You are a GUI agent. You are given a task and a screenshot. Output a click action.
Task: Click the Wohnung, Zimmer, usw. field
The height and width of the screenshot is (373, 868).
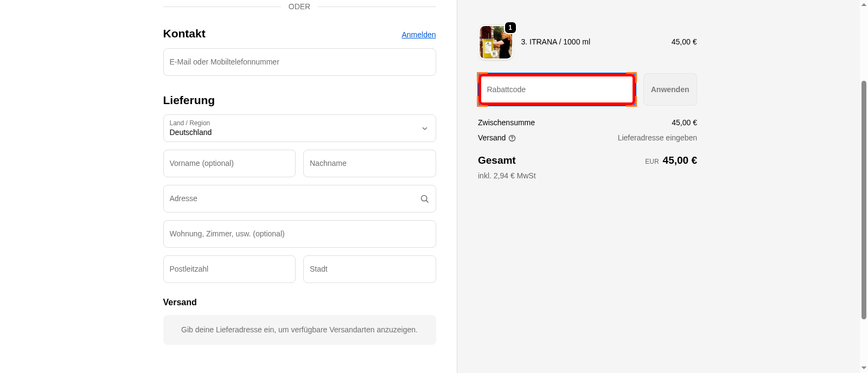pyautogui.click(x=299, y=234)
